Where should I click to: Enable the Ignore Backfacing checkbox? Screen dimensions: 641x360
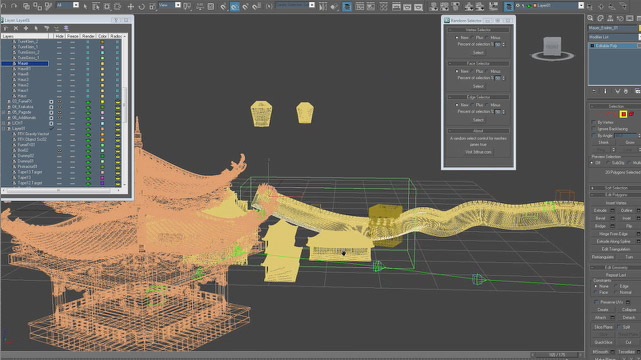[594, 129]
